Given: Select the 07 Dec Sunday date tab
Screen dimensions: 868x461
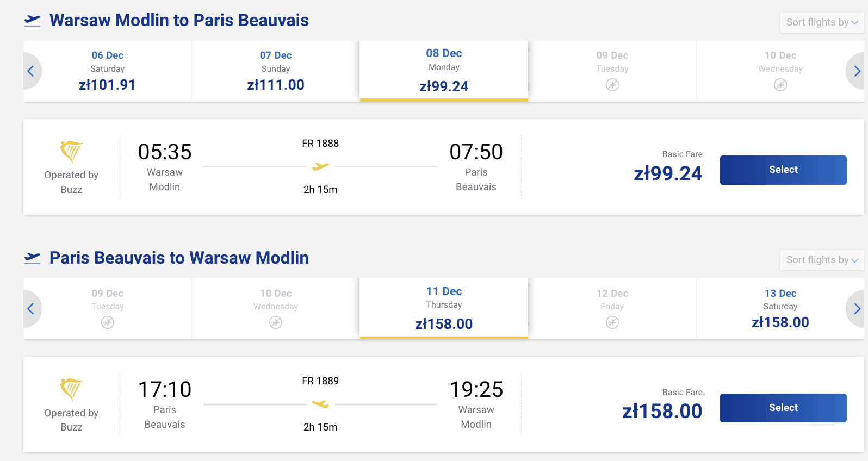Looking at the screenshot, I should (276, 71).
